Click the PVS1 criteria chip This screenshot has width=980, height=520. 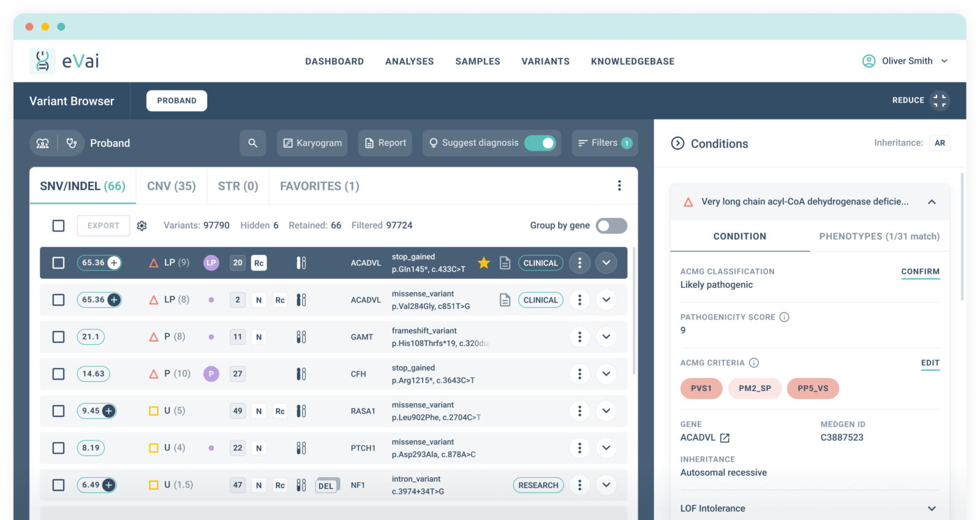pos(701,388)
